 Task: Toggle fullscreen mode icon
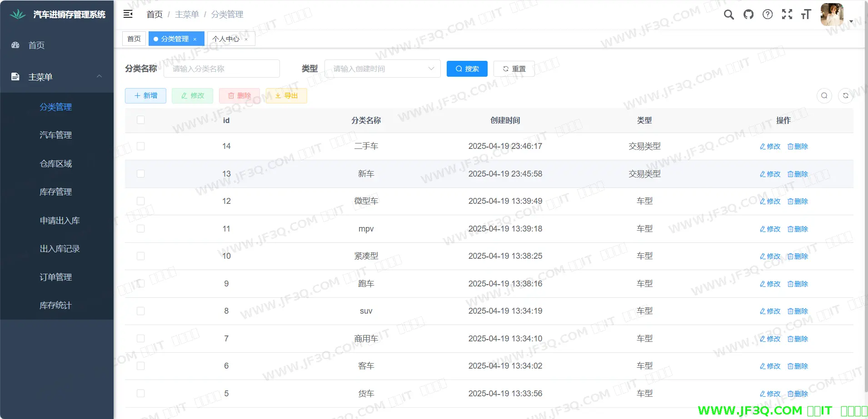787,15
